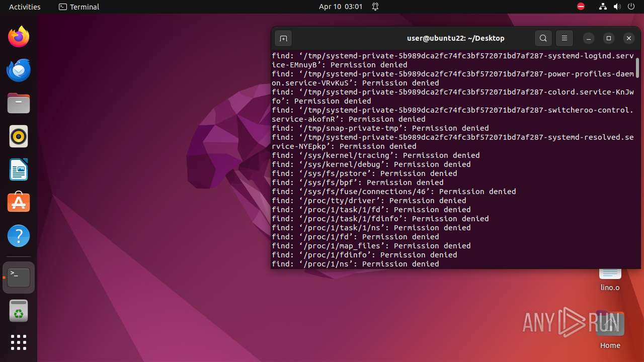This screenshot has height=362, width=644.
Task: Click the notification bell icon
Action: click(x=375, y=7)
